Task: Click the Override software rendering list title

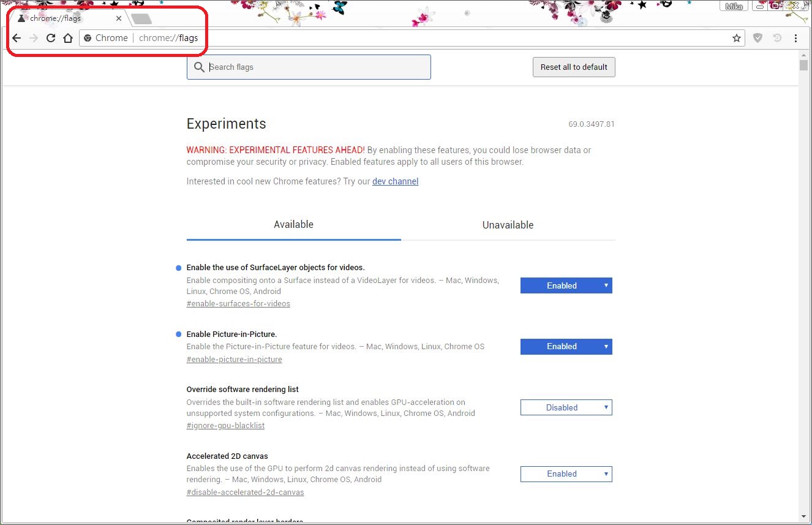Action: coord(242,390)
